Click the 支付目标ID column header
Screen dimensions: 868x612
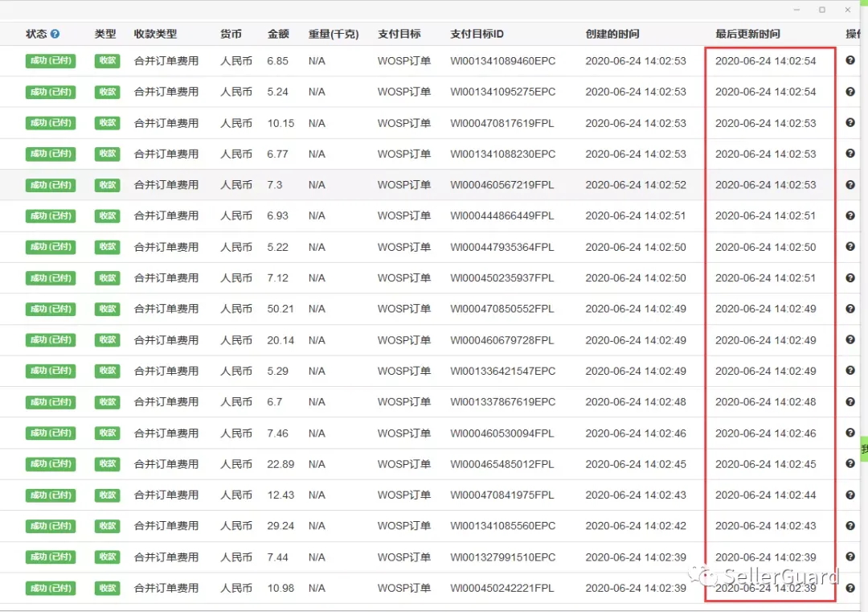[x=477, y=34]
